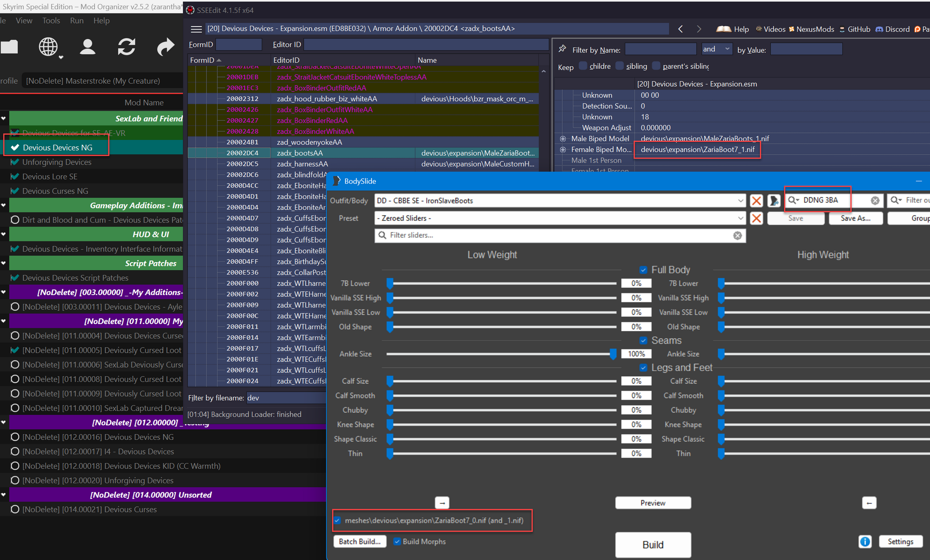The height and width of the screenshot is (560, 930).
Task: Click the pin icon beside Filter by Name
Action: point(562,49)
